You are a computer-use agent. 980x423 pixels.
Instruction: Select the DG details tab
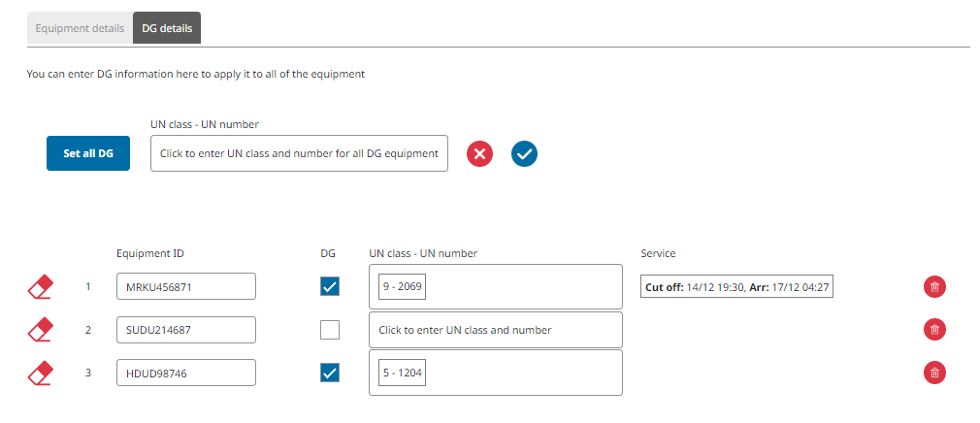(167, 28)
